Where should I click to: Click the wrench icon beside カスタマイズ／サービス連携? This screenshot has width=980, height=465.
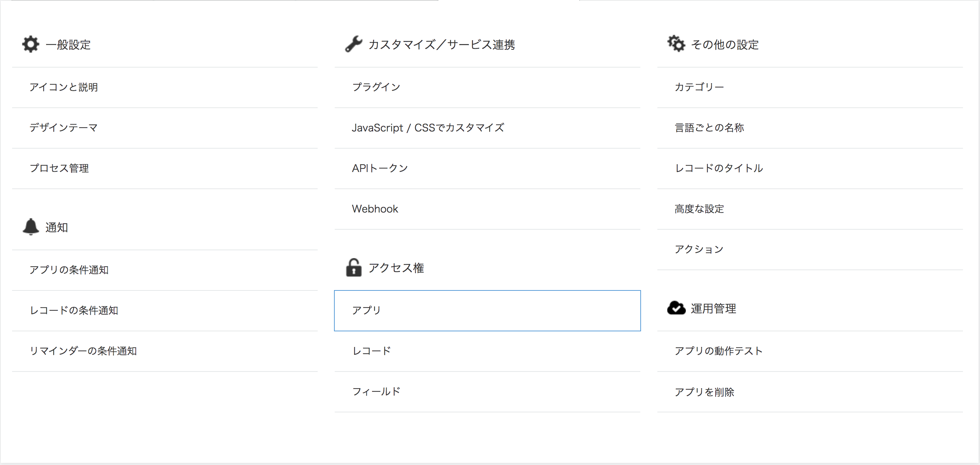354,44
